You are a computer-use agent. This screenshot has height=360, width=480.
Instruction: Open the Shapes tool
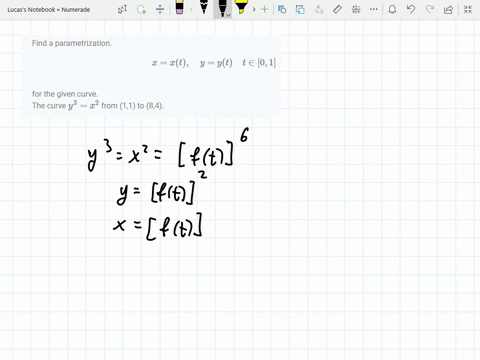point(282,9)
